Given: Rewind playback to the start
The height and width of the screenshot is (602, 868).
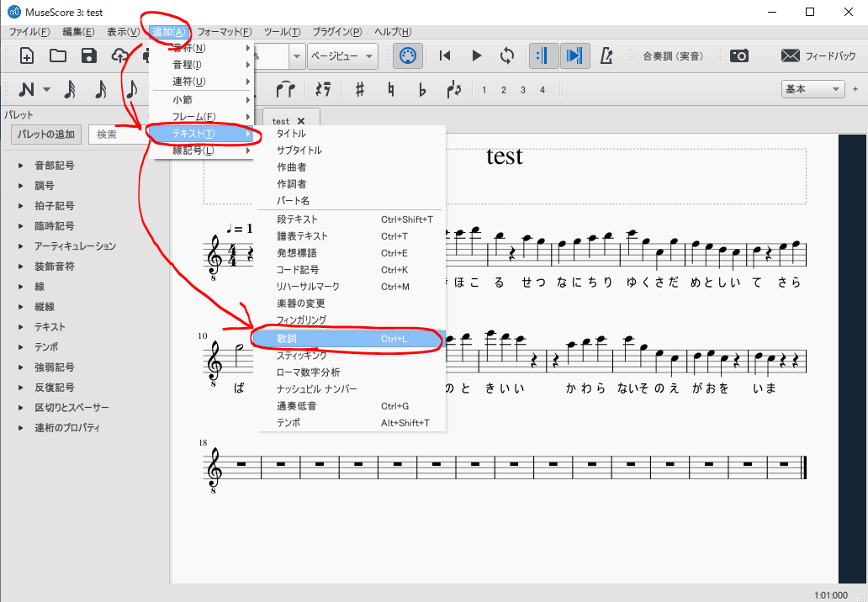Looking at the screenshot, I should click(445, 55).
